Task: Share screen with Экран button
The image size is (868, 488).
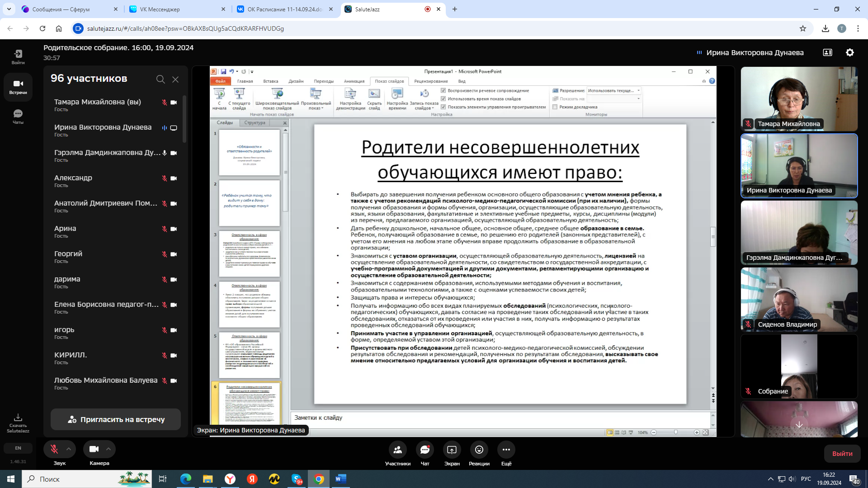Action: [452, 453]
